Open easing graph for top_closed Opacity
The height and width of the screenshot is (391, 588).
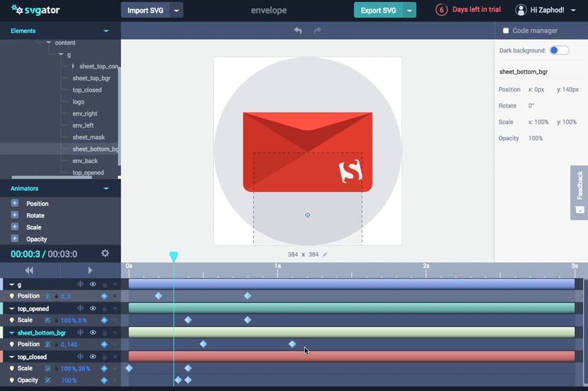[x=47, y=380]
